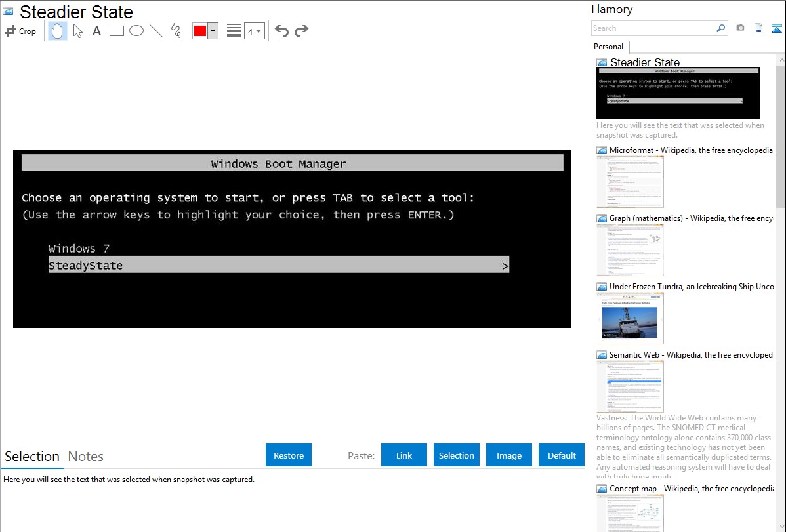
Task: Click the Concept map snapshot icon
Action: point(602,489)
